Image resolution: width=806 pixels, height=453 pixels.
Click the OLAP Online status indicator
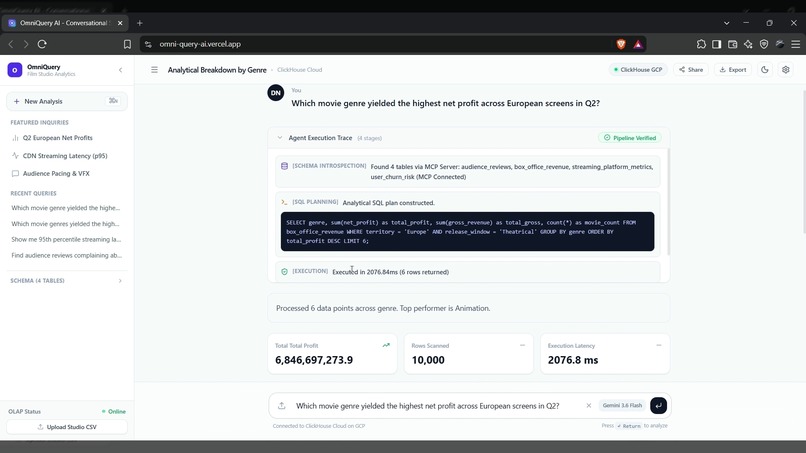[x=114, y=411]
